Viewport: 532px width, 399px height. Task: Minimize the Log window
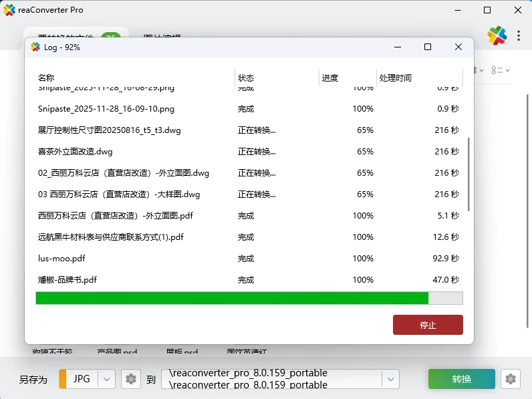point(398,47)
